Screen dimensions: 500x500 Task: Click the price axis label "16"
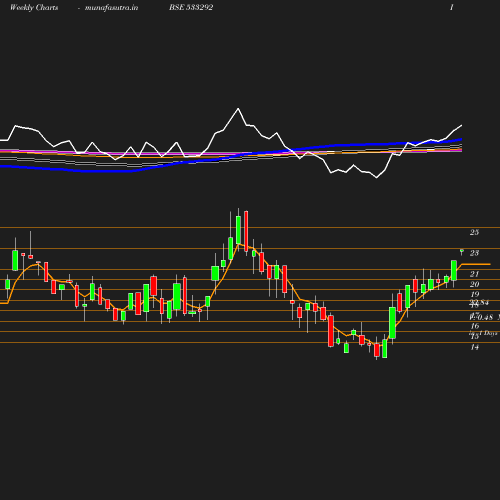click(474, 326)
